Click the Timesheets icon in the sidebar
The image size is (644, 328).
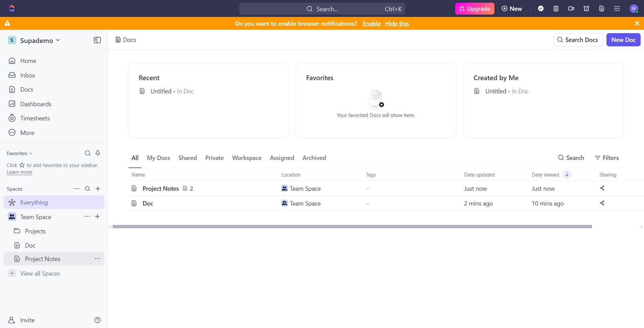12,118
